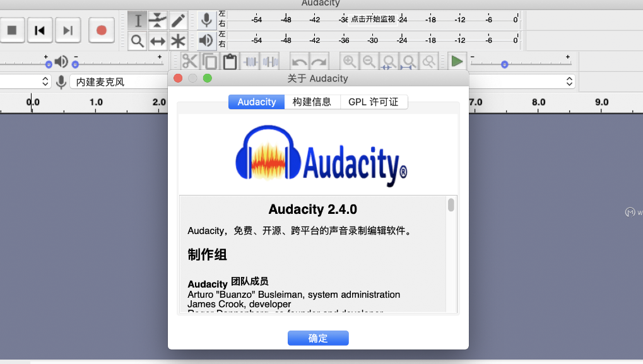
Task: Click the recording volume slider knob
Action: (x=49, y=64)
